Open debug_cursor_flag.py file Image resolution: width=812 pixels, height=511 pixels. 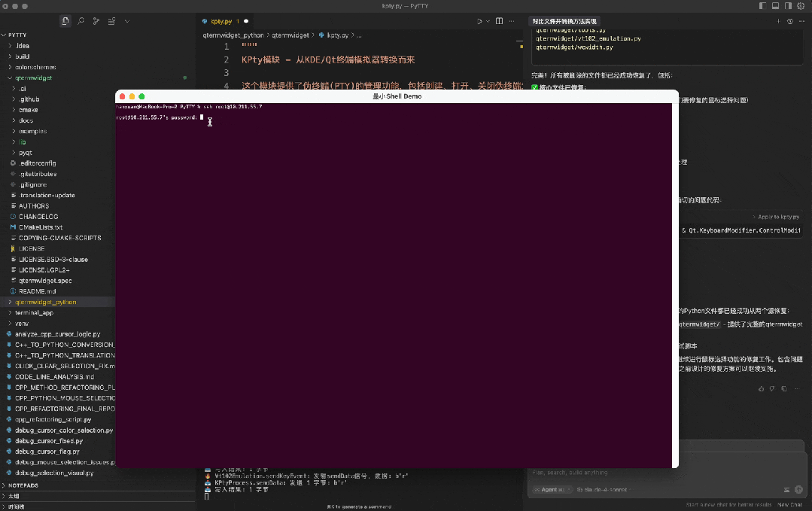click(47, 452)
